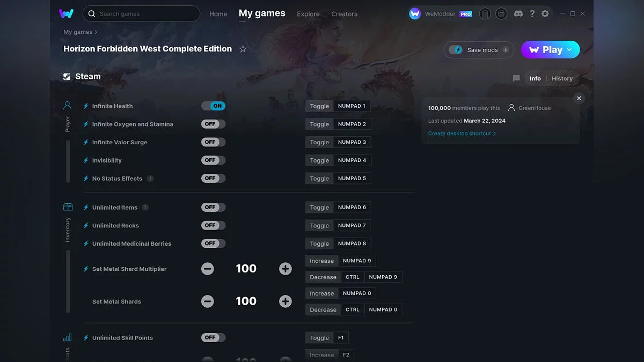Click the F1 hotkey binding
This screenshot has height=362, width=644.
coord(341,338)
